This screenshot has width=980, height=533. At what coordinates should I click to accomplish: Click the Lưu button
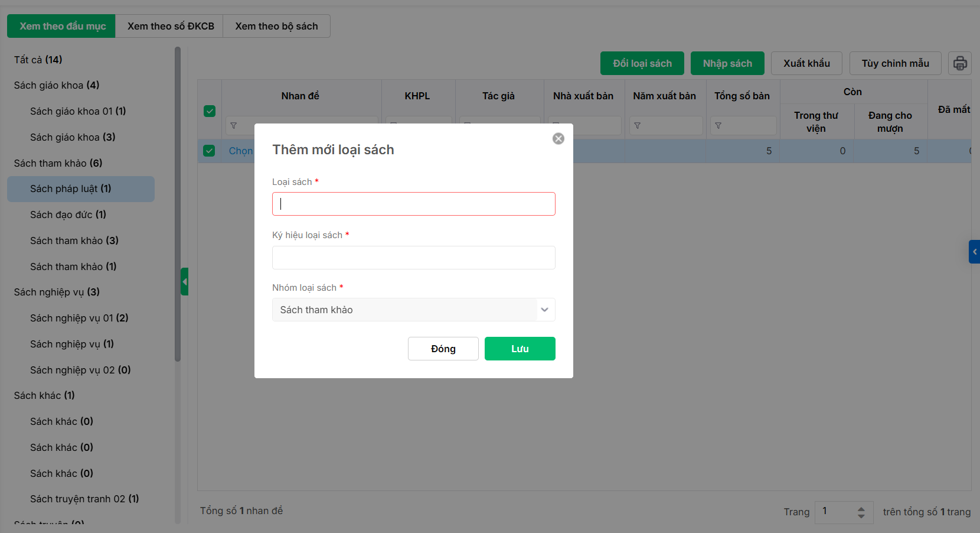point(520,349)
